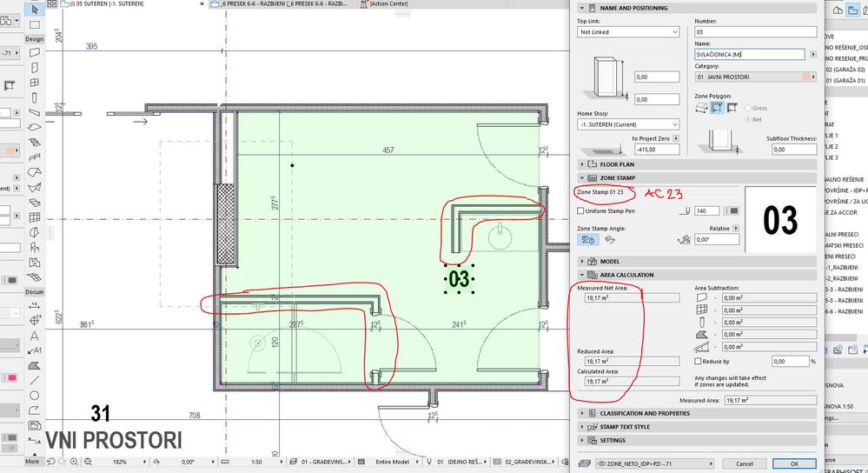Open the Category 01 JAVNI PROSTORI dropdown

[x=756, y=77]
